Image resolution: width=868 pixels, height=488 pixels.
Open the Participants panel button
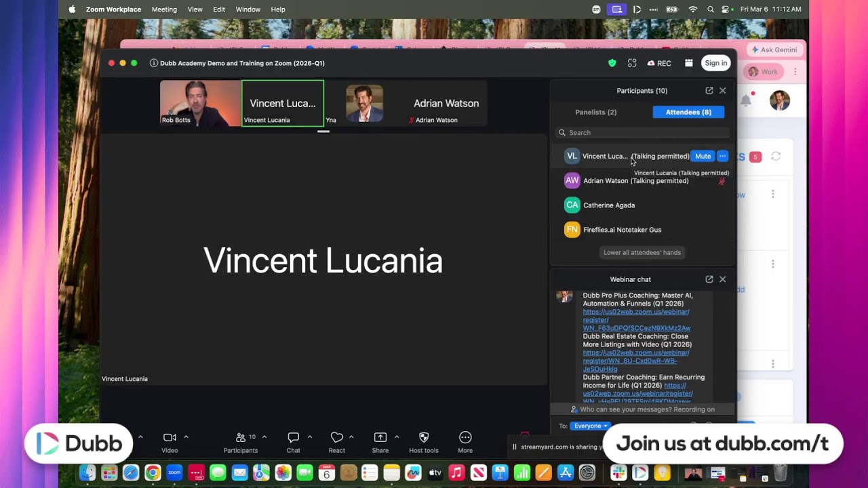(x=241, y=442)
